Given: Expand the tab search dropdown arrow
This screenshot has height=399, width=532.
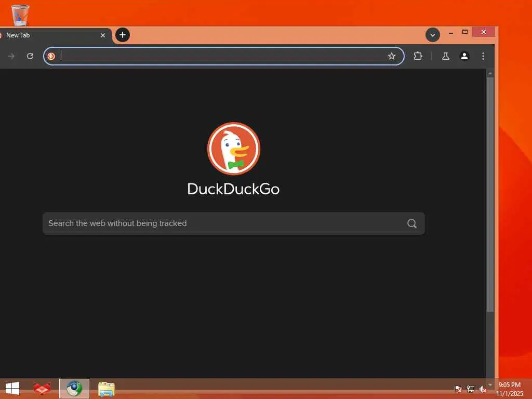Looking at the screenshot, I should [433, 35].
